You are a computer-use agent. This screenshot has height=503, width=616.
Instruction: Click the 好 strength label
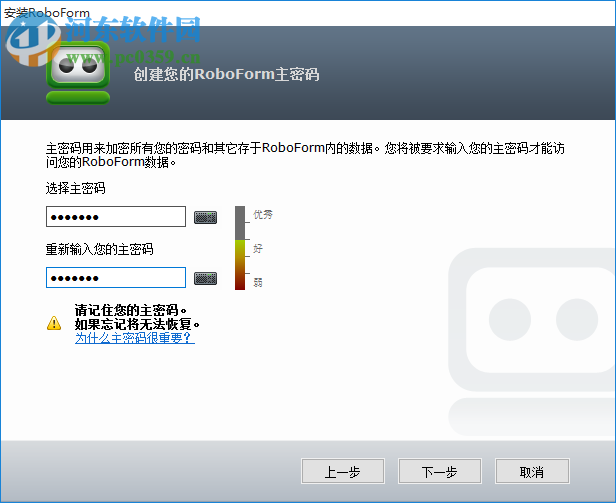pyautogui.click(x=258, y=248)
